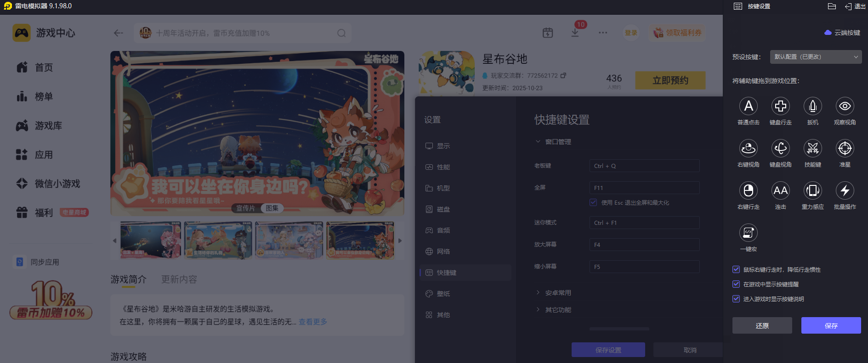Click 取消 in the settings dialog
Screen dimensions: 868x363
(x=688, y=350)
